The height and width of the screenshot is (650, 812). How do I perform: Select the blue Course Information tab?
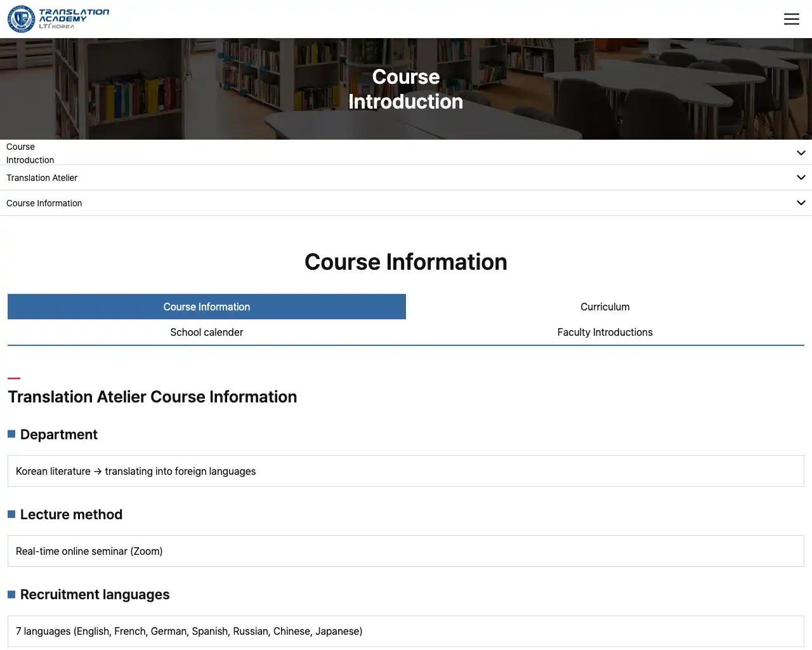207,307
